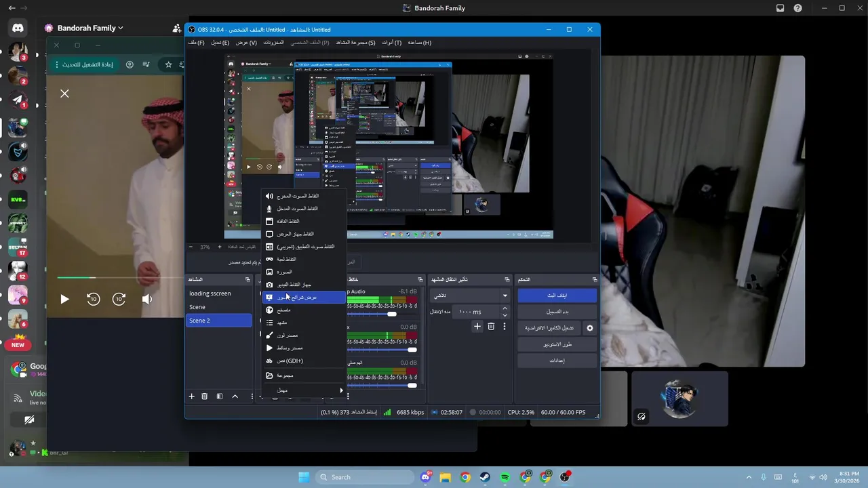
Task: Close the video overlay with the X
Action: point(64,94)
